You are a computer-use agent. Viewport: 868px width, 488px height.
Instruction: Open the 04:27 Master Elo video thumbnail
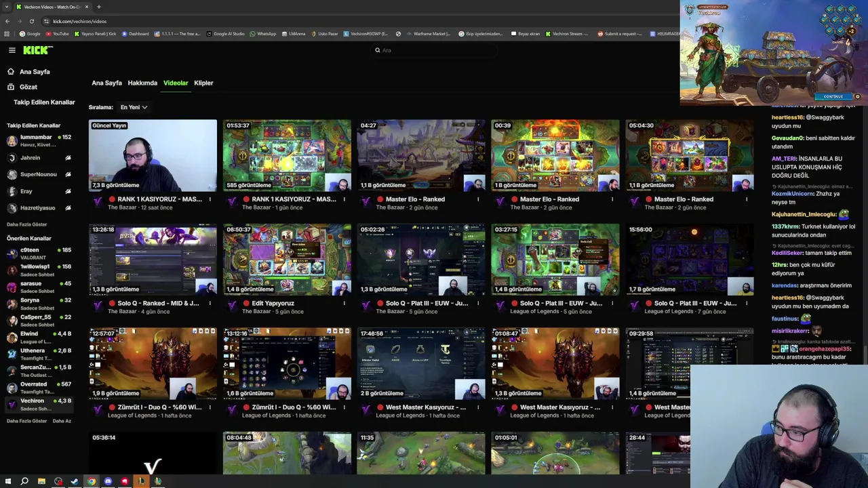pyautogui.click(x=421, y=156)
